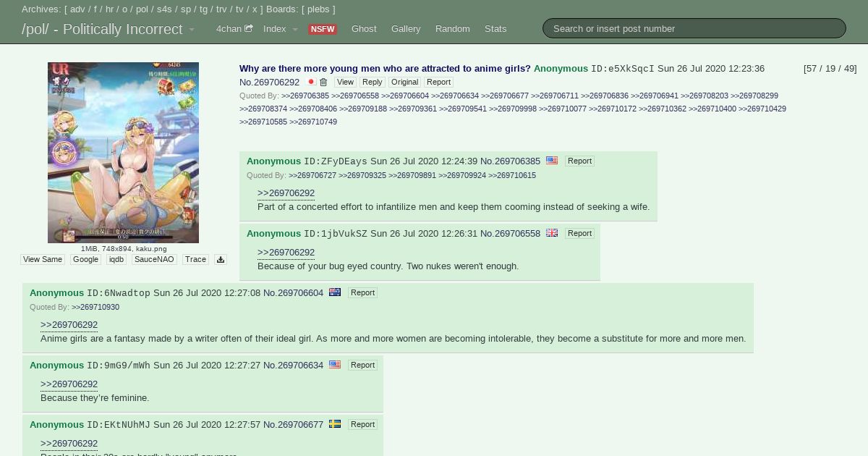Image resolution: width=868 pixels, height=456 pixels.
Task: Click the Original button on the opening post
Action: [x=404, y=83]
